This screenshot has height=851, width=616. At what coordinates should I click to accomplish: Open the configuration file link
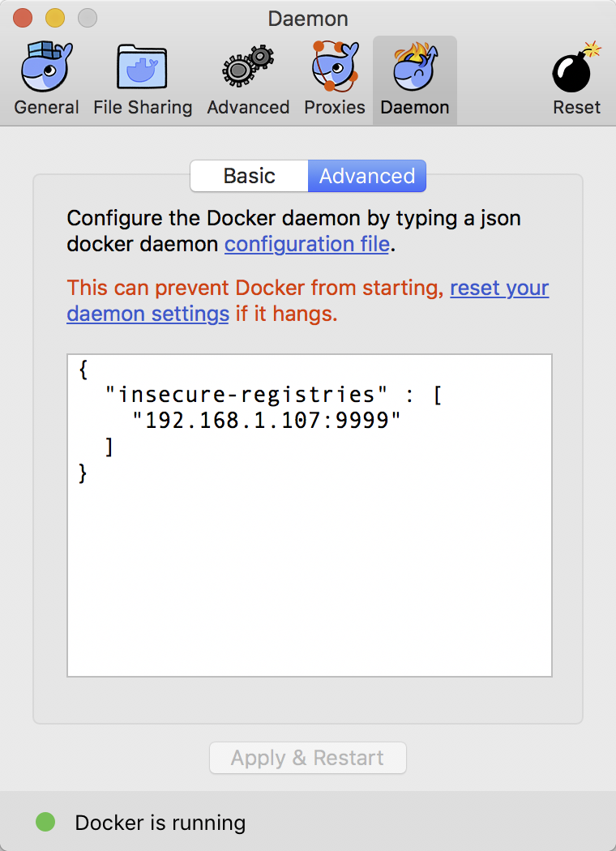(307, 244)
